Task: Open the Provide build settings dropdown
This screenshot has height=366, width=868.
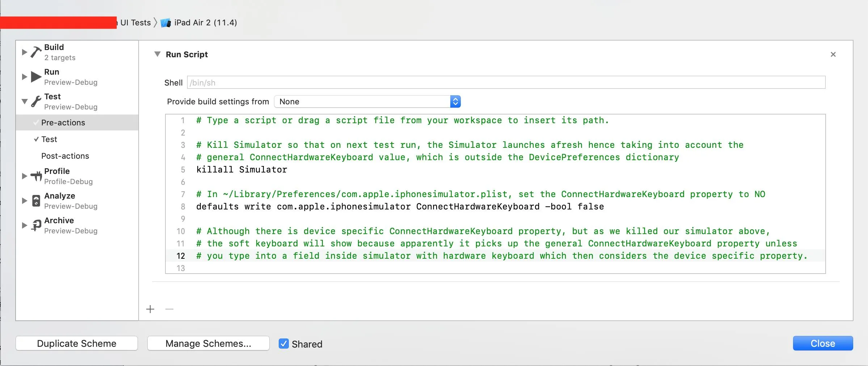Action: tap(367, 101)
